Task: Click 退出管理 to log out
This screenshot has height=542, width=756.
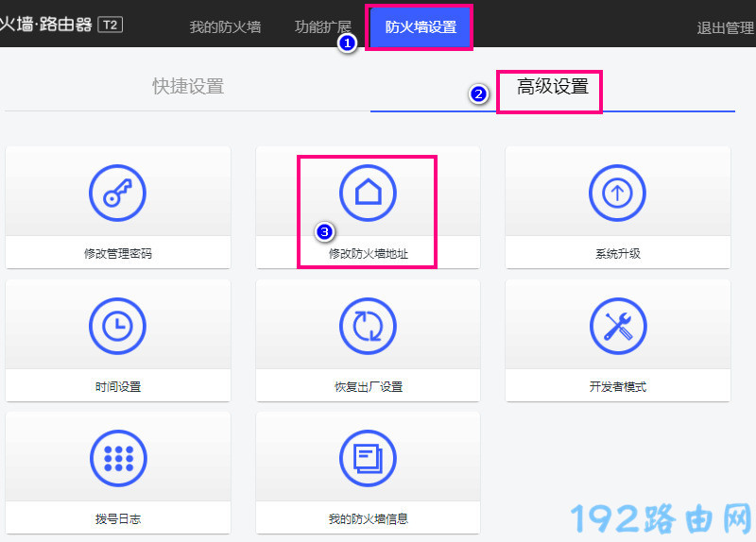Action: point(725,28)
